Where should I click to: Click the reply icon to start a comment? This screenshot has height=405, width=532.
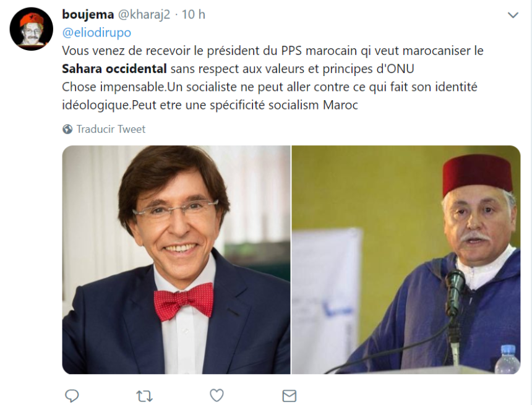72,394
